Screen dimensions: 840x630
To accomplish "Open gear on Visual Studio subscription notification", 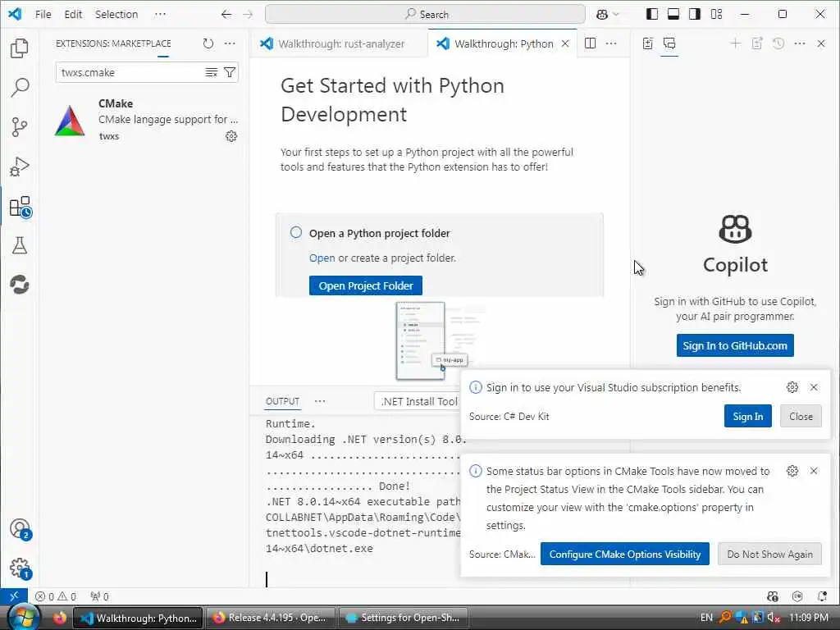I will 792,387.
